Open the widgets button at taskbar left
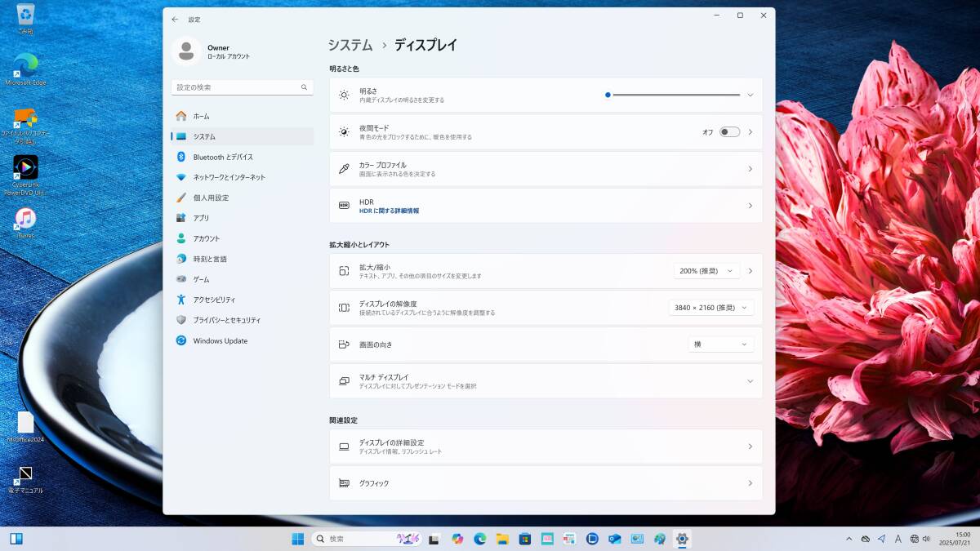980x551 pixels. click(16, 539)
